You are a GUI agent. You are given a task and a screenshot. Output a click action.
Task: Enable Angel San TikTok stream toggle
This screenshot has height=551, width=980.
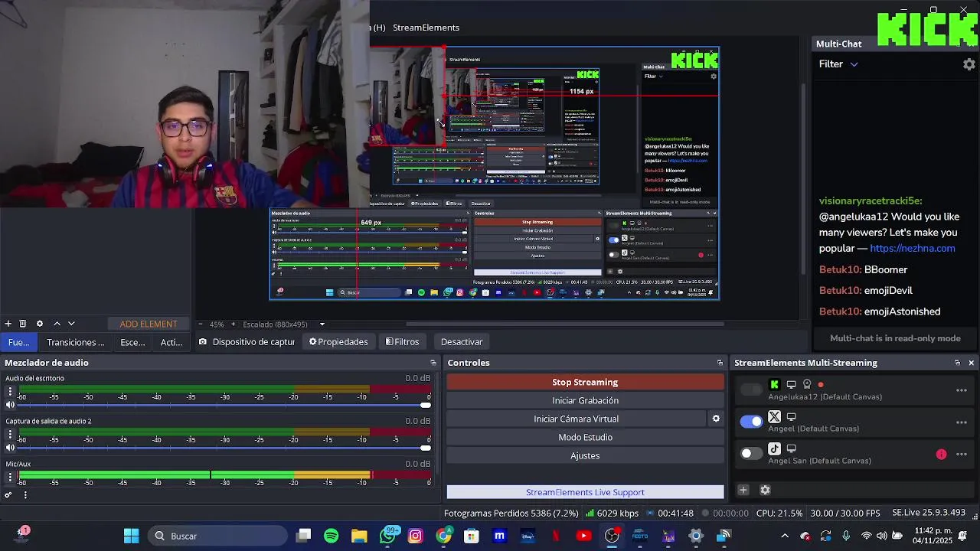(751, 454)
